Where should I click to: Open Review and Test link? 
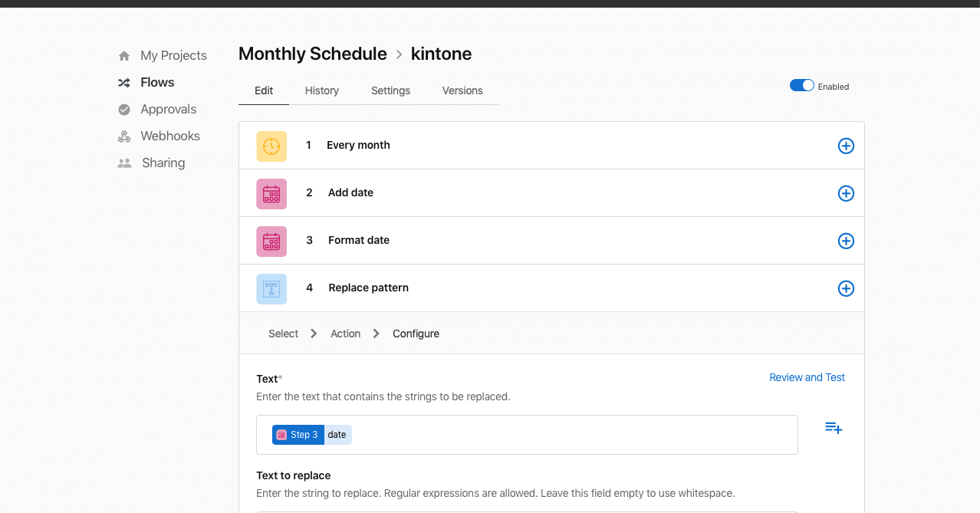tap(807, 377)
